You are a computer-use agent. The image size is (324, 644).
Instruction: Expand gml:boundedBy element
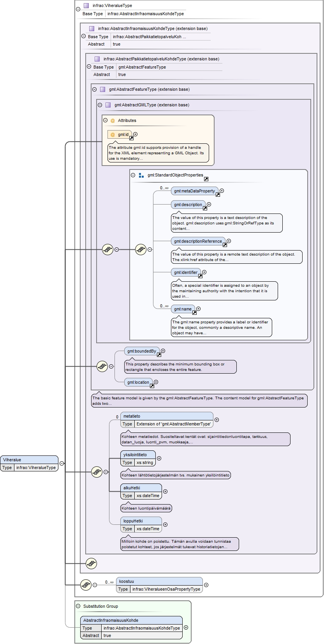[x=163, y=351]
